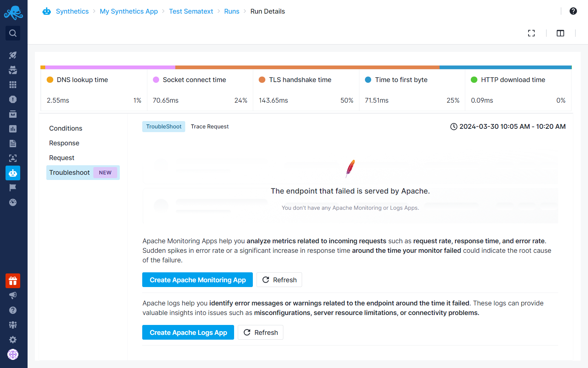Screen dimensions: 588x368
Task: Open the user avatar at sidebar bottom
Action: pos(13,354)
